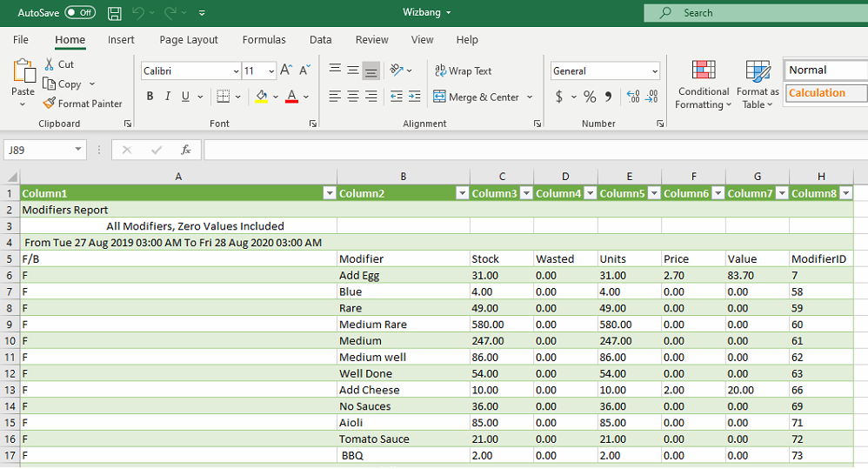Click the Format Painter brush icon
868x469 pixels.
pyautogui.click(x=50, y=104)
